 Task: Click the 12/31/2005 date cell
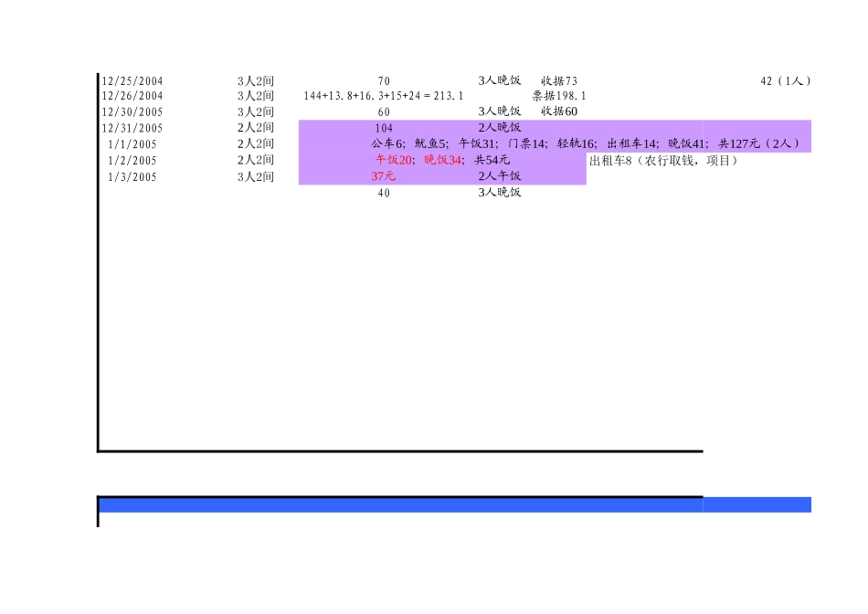pyautogui.click(x=132, y=128)
